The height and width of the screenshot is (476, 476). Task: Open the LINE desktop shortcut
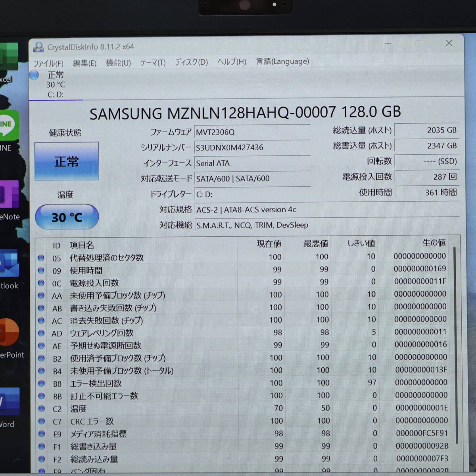(9, 131)
